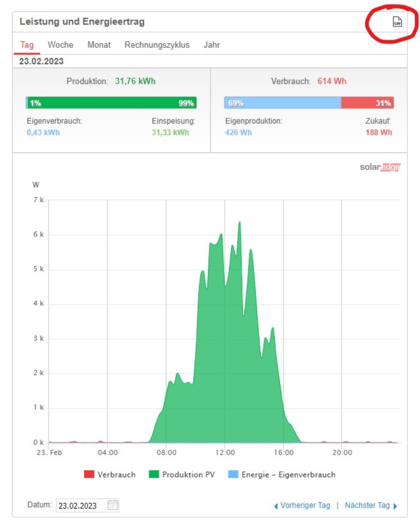This screenshot has height=526, width=420.
Task: Click the green 99% Einspeisung bar
Action: point(112,103)
